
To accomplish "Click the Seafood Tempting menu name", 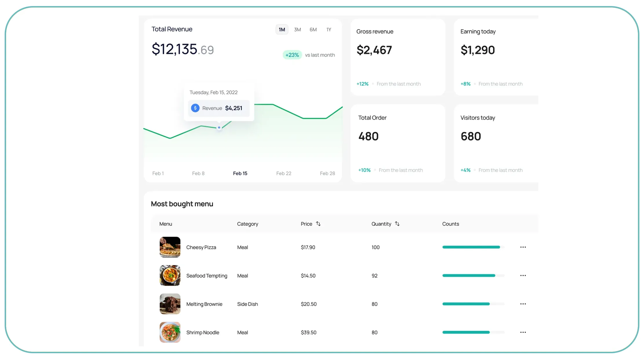I will [207, 276].
